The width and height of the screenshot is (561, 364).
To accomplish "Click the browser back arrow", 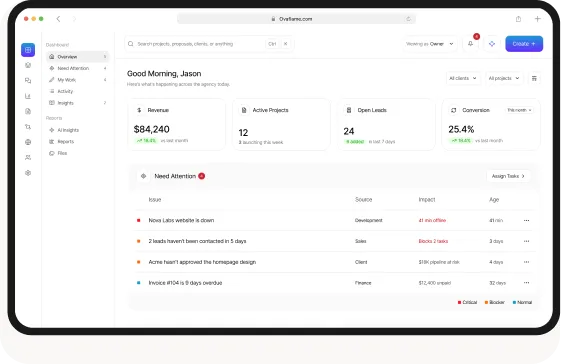I will (x=58, y=19).
